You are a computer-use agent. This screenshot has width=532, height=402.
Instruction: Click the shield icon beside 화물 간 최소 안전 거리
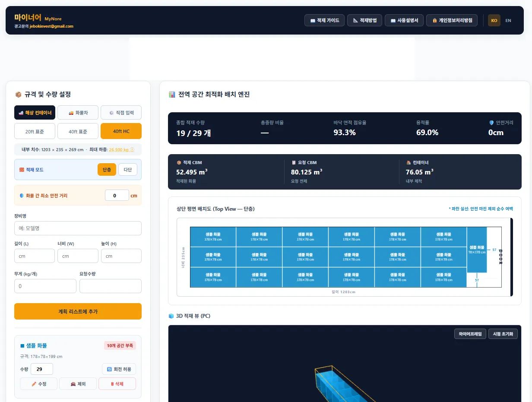coord(22,196)
